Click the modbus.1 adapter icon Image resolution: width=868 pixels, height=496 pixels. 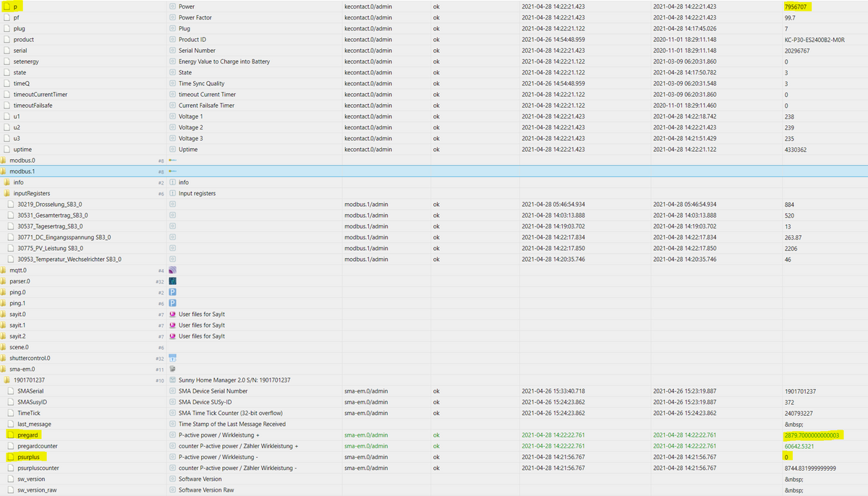tap(172, 171)
